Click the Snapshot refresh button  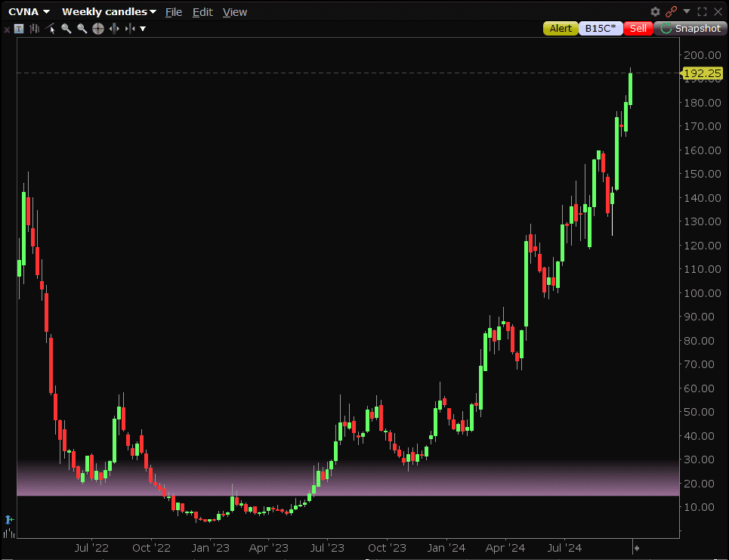coord(690,29)
